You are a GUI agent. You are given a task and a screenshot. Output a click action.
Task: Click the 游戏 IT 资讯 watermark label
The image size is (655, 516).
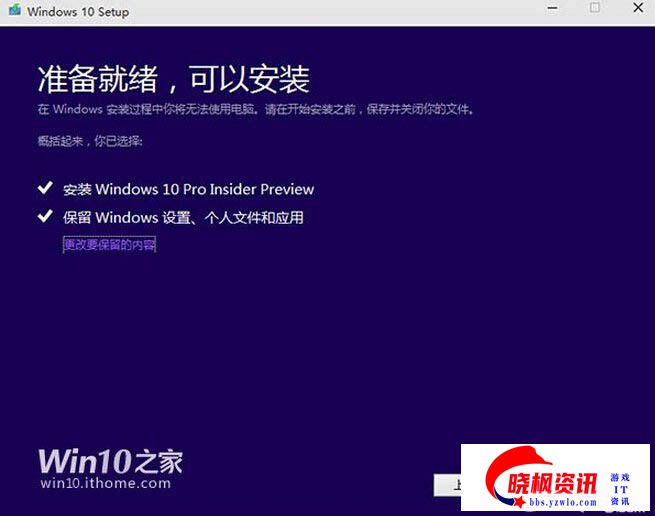(620, 488)
